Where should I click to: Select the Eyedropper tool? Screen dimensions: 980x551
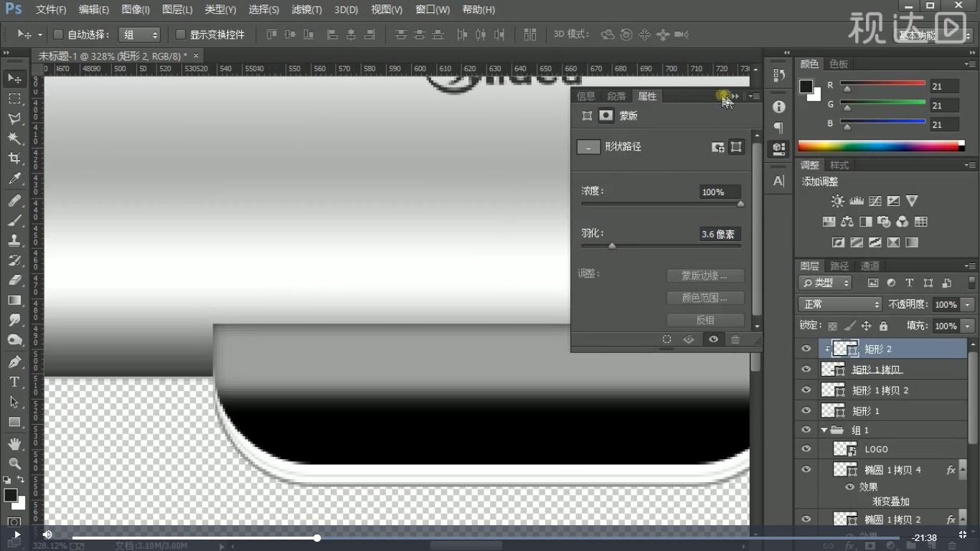click(14, 179)
